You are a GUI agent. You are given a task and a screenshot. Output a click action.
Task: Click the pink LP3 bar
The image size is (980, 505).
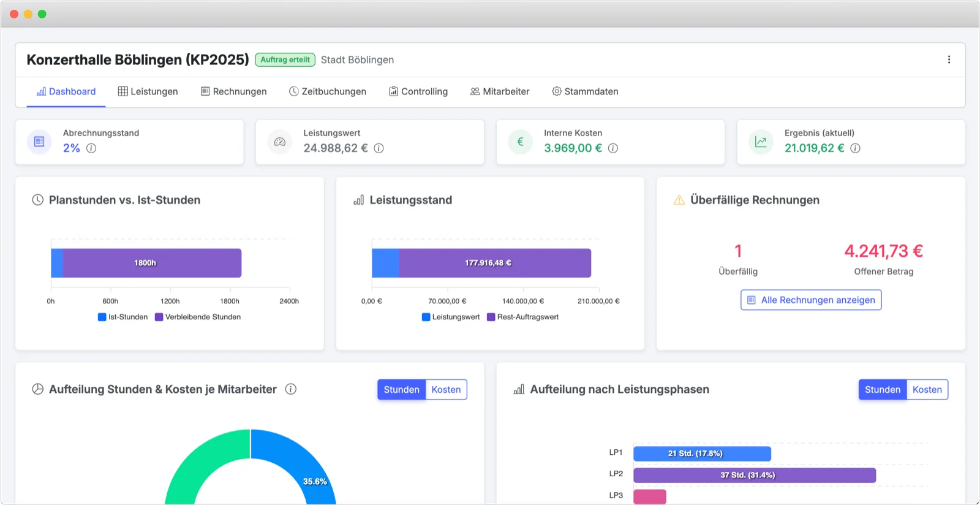tap(650, 496)
